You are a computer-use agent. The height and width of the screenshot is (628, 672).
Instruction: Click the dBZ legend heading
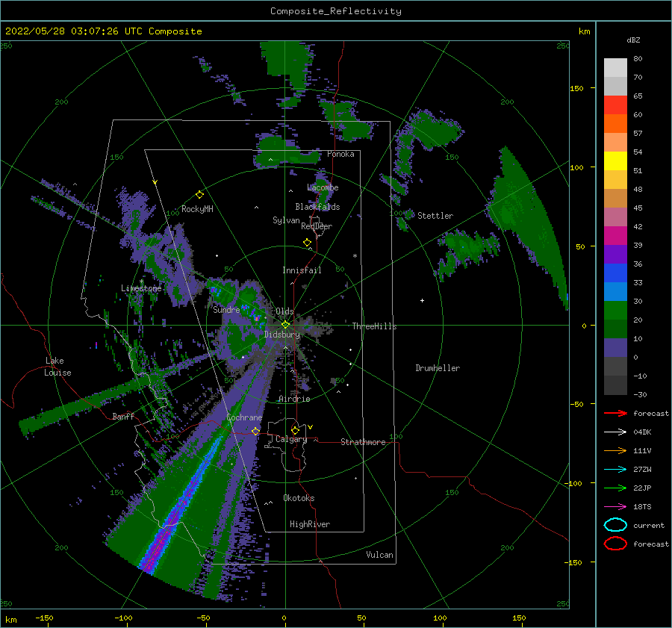point(633,40)
